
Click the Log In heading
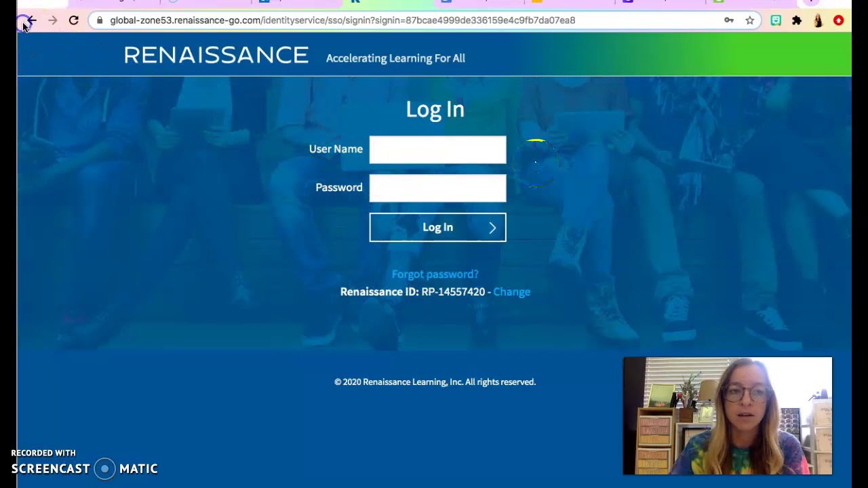435,109
